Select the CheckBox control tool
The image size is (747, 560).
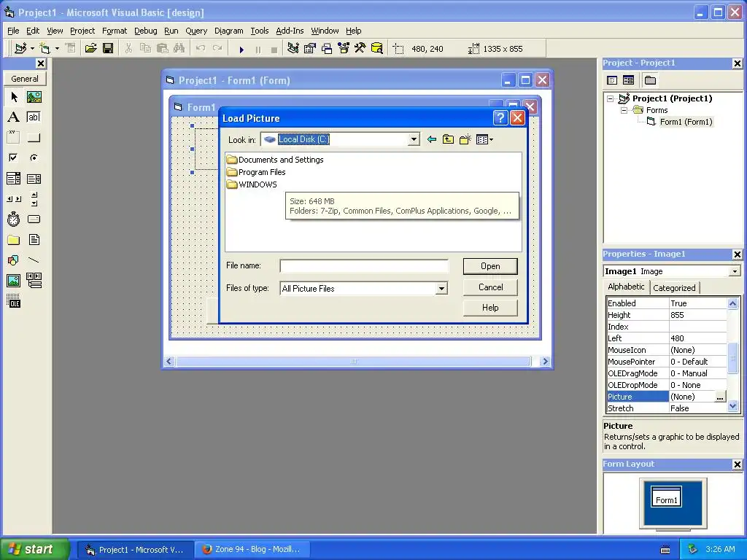(x=14, y=157)
